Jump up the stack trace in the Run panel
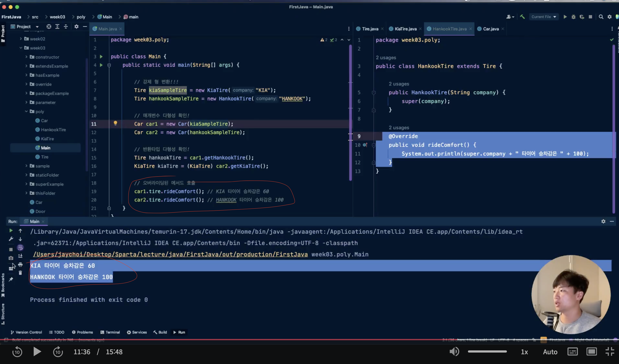This screenshot has width=619, height=364. pos(20,231)
